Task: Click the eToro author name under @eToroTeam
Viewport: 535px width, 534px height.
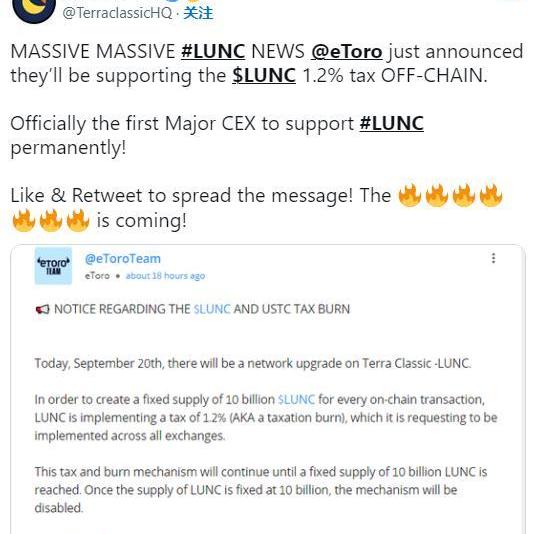Action: pos(97,276)
